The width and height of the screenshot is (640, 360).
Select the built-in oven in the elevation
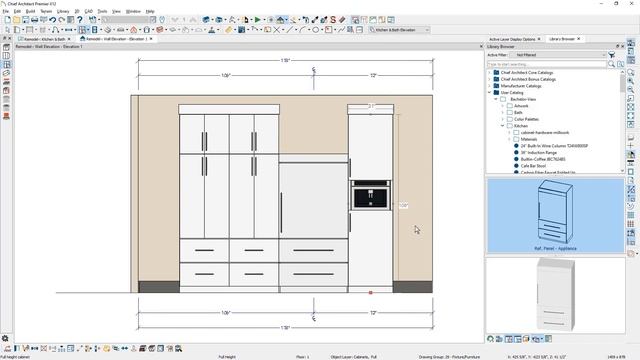[x=370, y=195]
